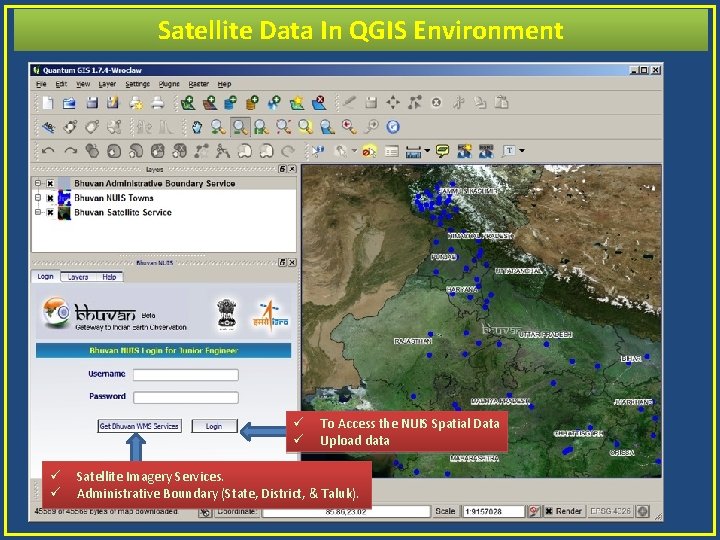Click the blue Refresh map icon
Viewport: 720px width, 540px height.
[x=393, y=127]
